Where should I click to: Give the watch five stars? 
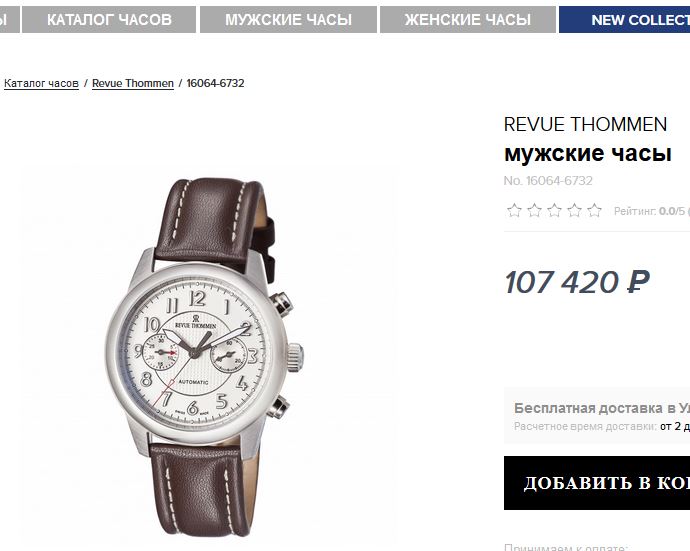click(595, 210)
